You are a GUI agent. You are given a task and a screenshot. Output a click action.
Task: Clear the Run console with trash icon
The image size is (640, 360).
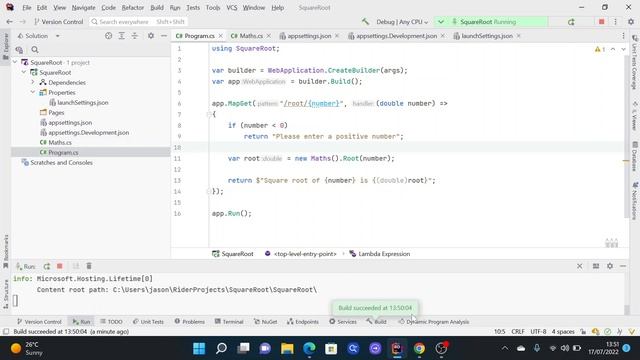[x=89, y=266]
